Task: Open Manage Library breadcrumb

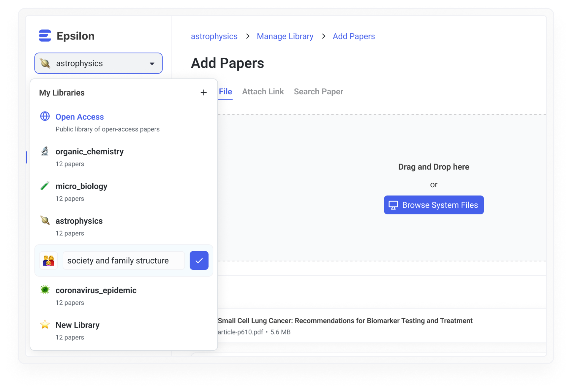Action: [x=285, y=36]
